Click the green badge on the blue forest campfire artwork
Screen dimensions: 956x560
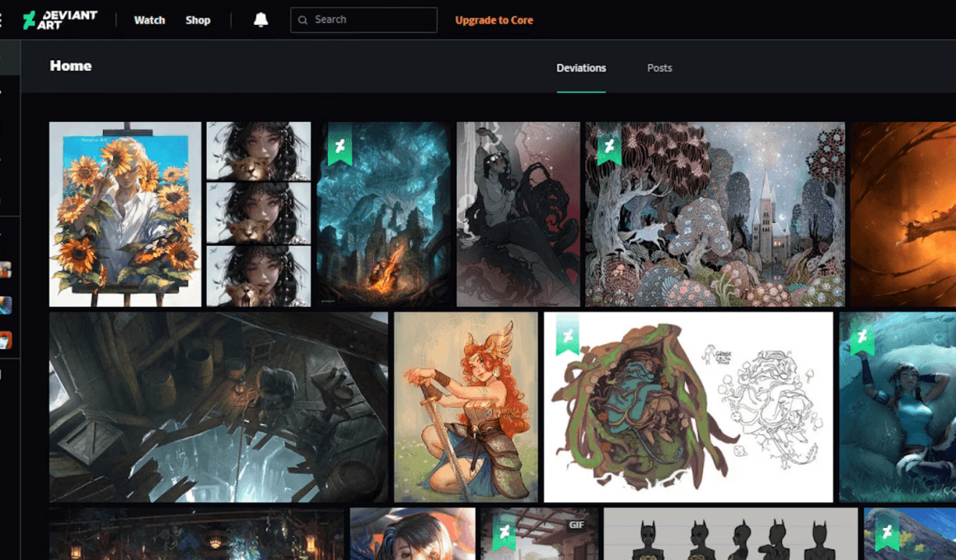340,144
